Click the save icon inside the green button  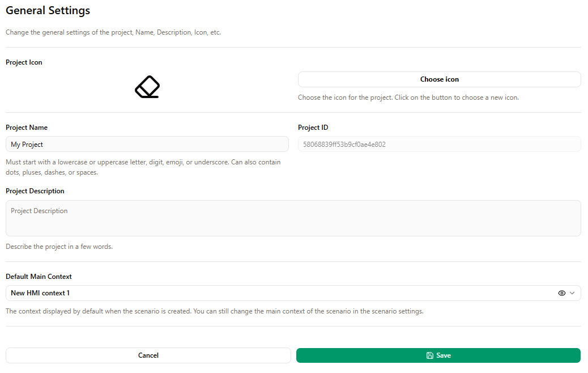click(429, 355)
